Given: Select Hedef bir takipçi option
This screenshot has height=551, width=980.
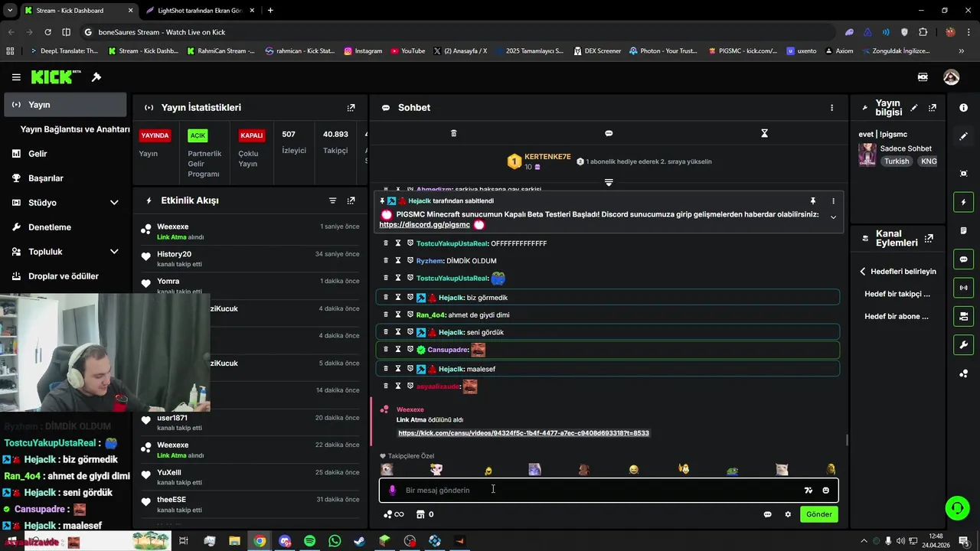Looking at the screenshot, I should [x=897, y=294].
